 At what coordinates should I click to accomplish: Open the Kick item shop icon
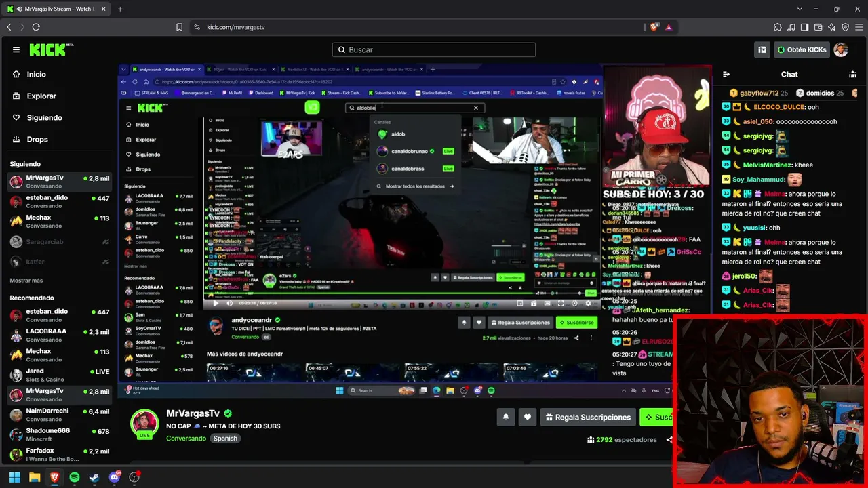(762, 49)
